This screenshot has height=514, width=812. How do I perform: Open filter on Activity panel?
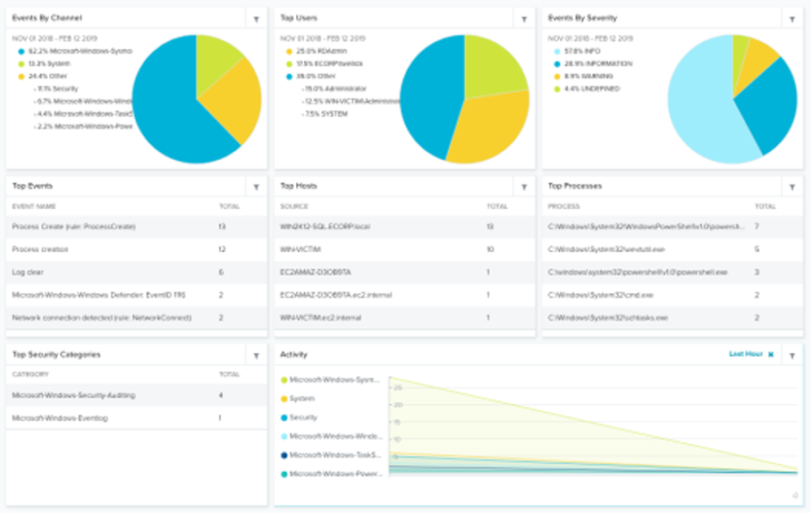pyautogui.click(x=791, y=356)
